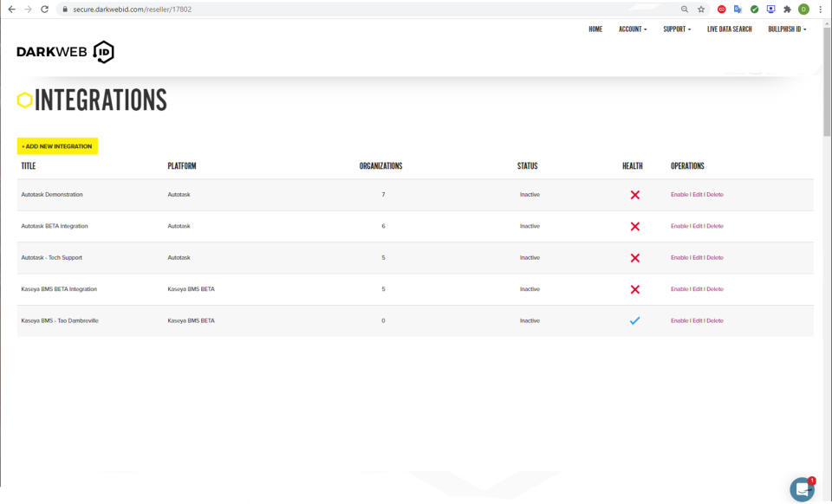Open the chat widget icon
This screenshot has width=832, height=504.
pyautogui.click(x=802, y=489)
